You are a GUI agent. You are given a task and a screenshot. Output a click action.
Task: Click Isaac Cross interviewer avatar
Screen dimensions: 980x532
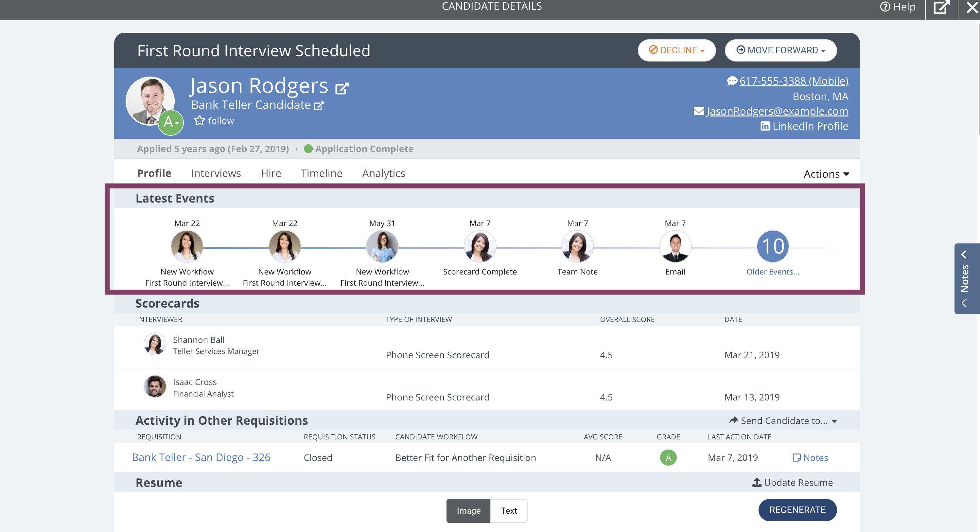point(155,386)
